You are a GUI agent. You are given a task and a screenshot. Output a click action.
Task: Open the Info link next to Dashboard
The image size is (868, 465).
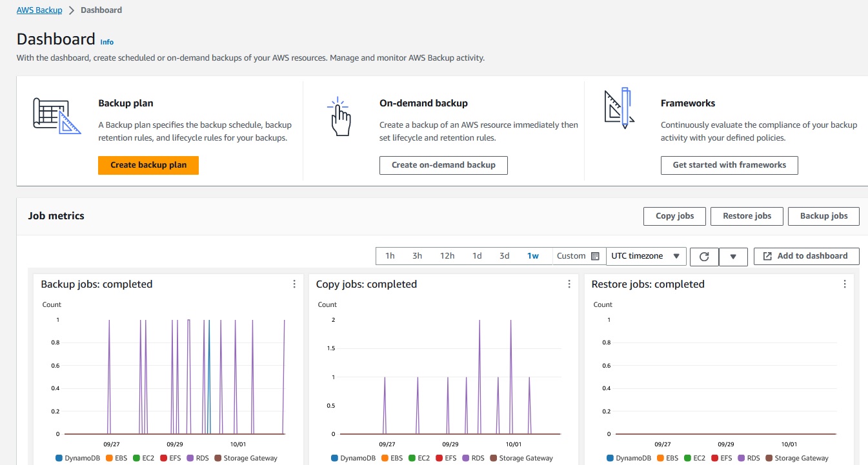tap(107, 42)
